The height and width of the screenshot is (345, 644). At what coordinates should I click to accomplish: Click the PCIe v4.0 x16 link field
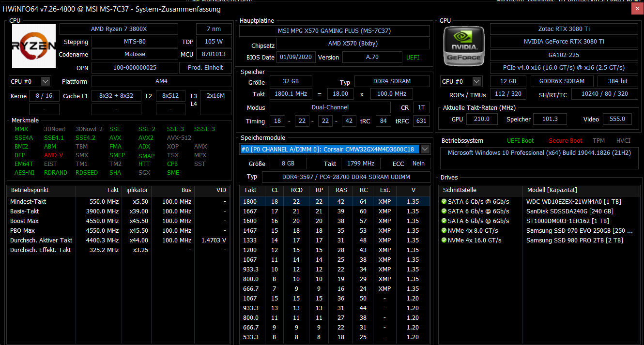click(x=564, y=68)
